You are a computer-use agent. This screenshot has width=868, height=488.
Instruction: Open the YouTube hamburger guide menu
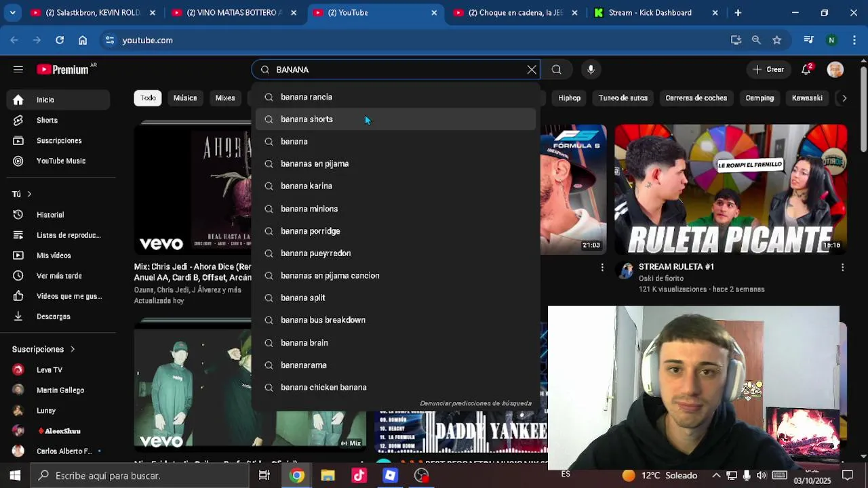pyautogui.click(x=18, y=69)
